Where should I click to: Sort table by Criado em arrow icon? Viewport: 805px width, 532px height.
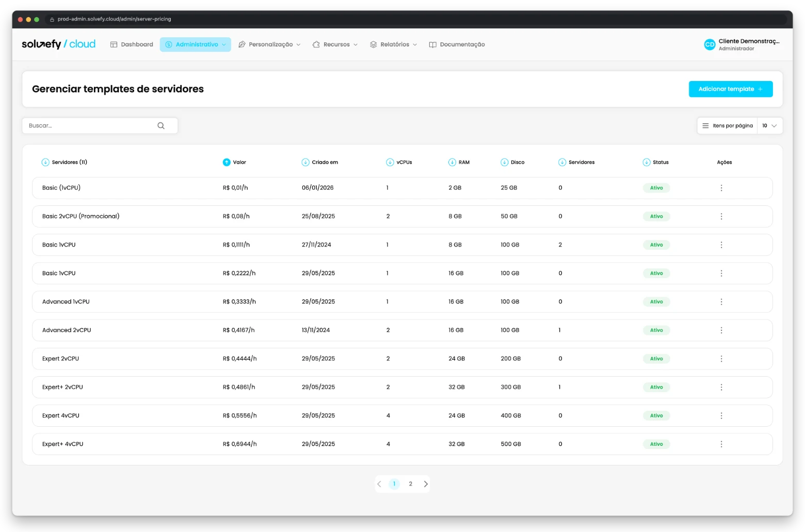pyautogui.click(x=305, y=162)
